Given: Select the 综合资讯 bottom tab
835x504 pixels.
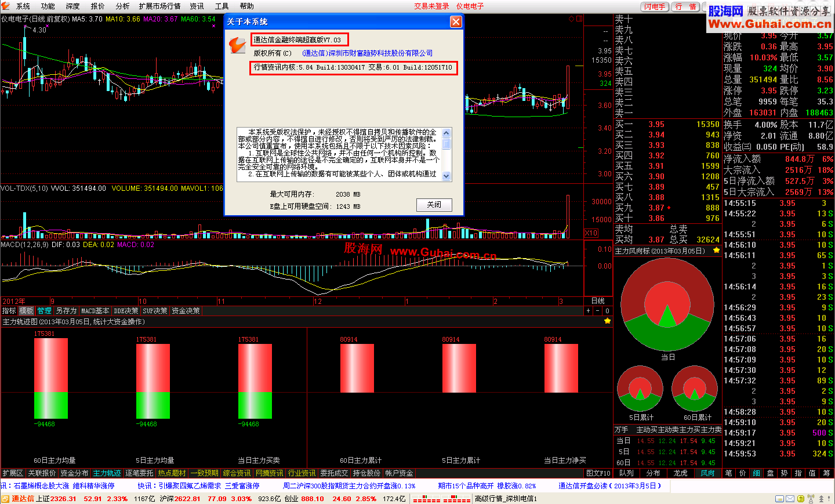Looking at the screenshot, I should click(x=237, y=473).
